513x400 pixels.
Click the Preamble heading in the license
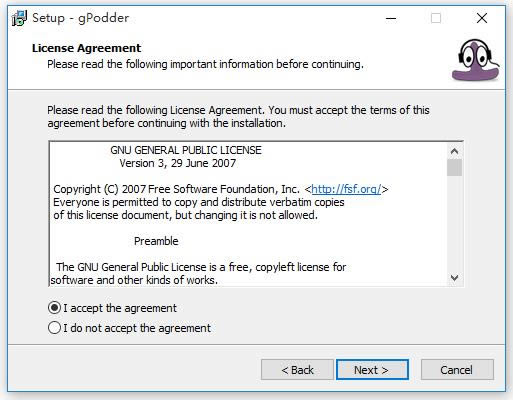click(x=156, y=241)
